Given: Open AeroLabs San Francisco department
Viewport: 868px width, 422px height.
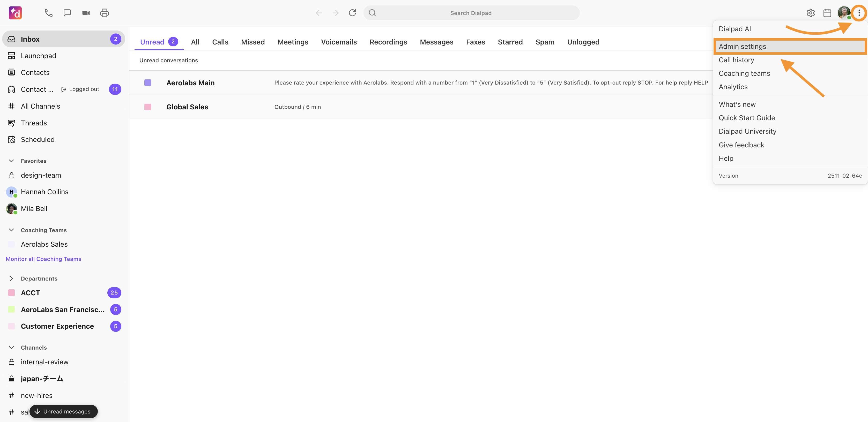Looking at the screenshot, I should point(63,310).
